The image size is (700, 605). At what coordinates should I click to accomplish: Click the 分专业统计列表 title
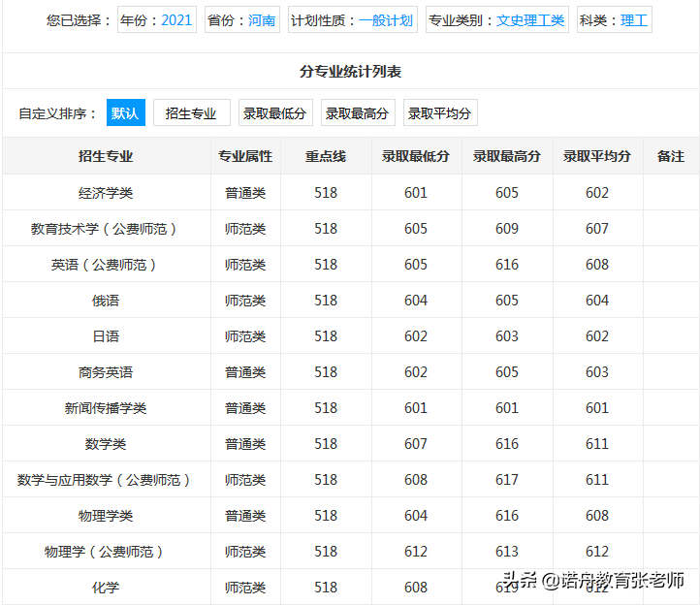point(350,72)
